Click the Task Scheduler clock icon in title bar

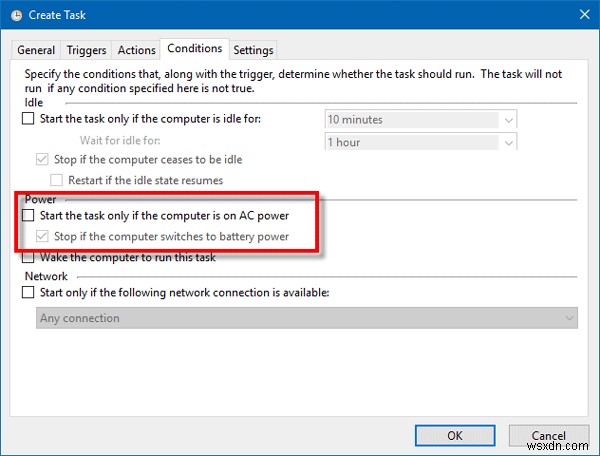pyautogui.click(x=16, y=15)
